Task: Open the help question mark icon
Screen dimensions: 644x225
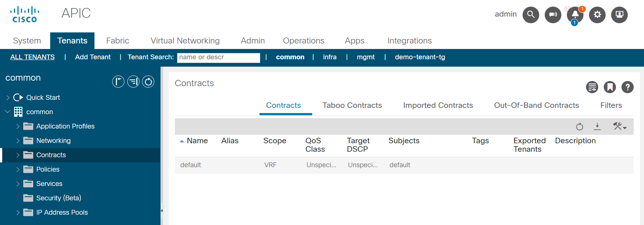Action: tap(627, 87)
